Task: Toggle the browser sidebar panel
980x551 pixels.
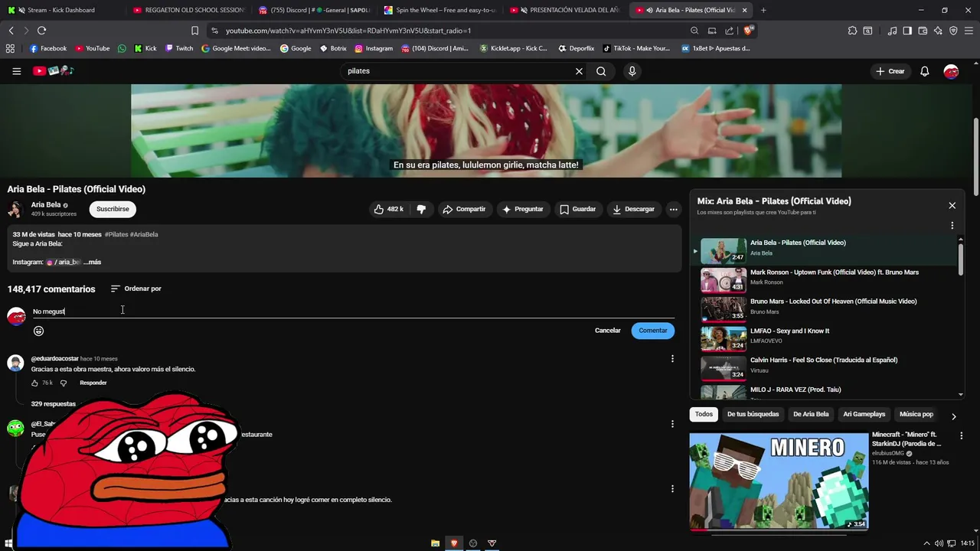Action: click(907, 31)
